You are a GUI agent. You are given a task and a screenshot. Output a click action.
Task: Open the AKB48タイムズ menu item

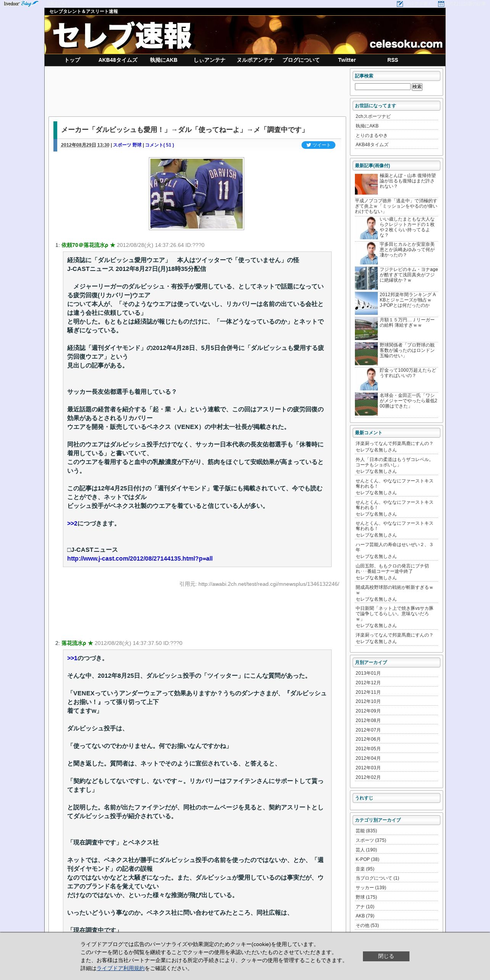click(118, 60)
